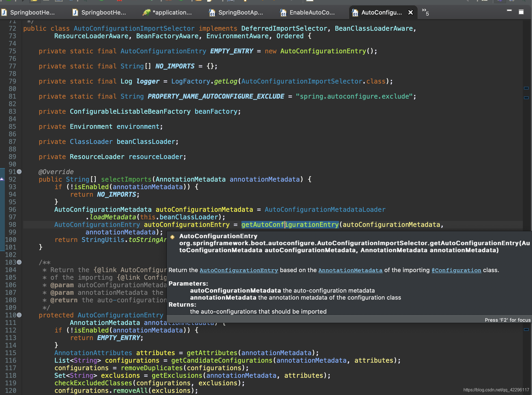This screenshot has height=395, width=532.
Task: Click removeDuplicates on line 117
Action: point(152,368)
